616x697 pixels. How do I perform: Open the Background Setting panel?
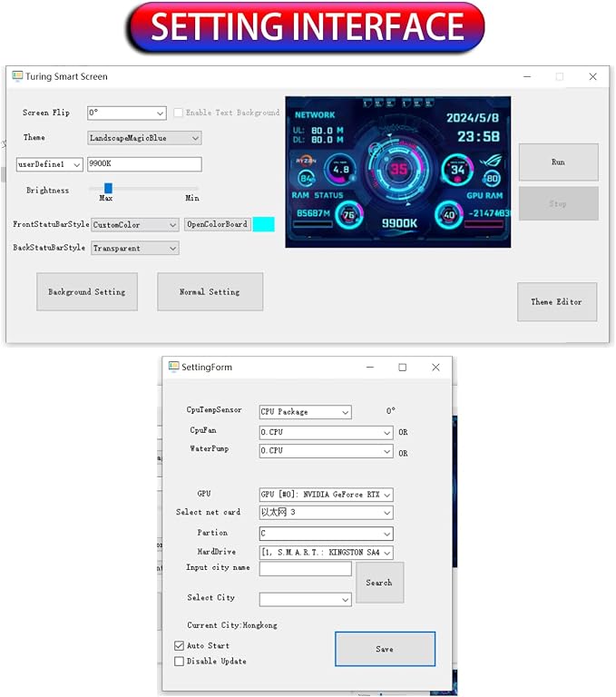pos(87,291)
